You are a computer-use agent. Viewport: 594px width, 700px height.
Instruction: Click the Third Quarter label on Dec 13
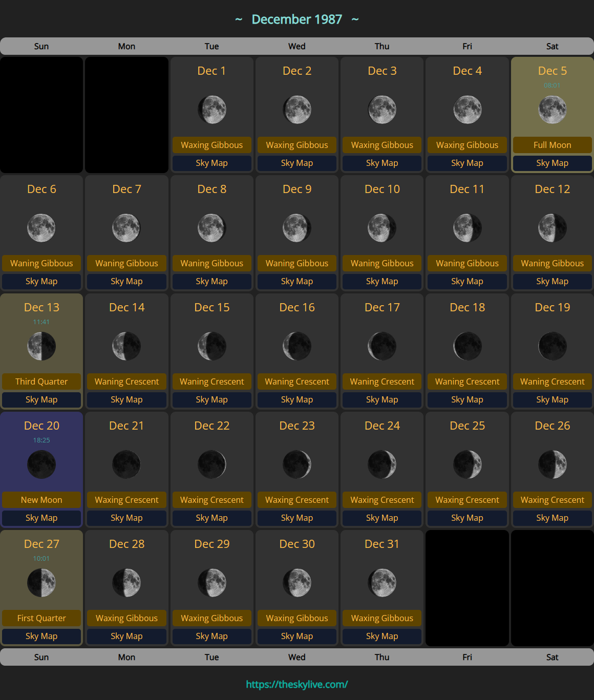tap(41, 381)
